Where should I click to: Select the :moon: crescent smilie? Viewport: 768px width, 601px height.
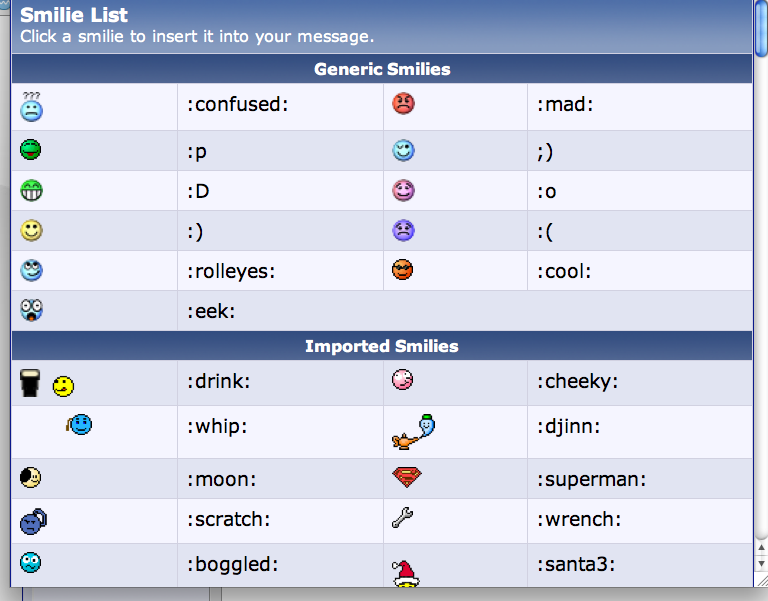pos(30,478)
